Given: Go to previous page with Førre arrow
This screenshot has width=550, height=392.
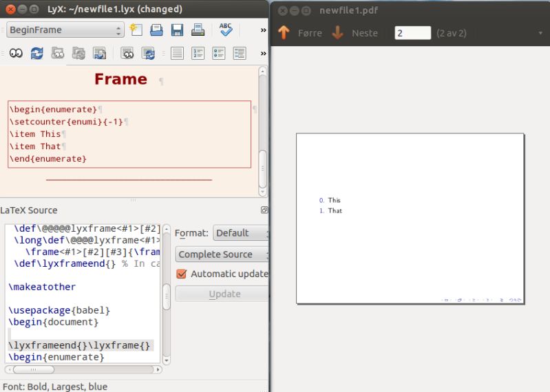Looking at the screenshot, I should click(x=284, y=32).
